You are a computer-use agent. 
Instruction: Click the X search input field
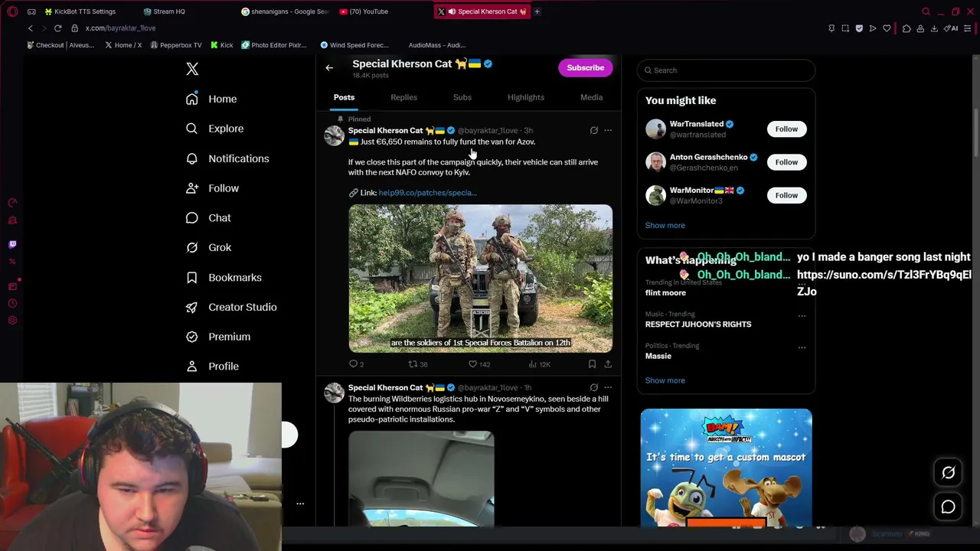tap(726, 70)
